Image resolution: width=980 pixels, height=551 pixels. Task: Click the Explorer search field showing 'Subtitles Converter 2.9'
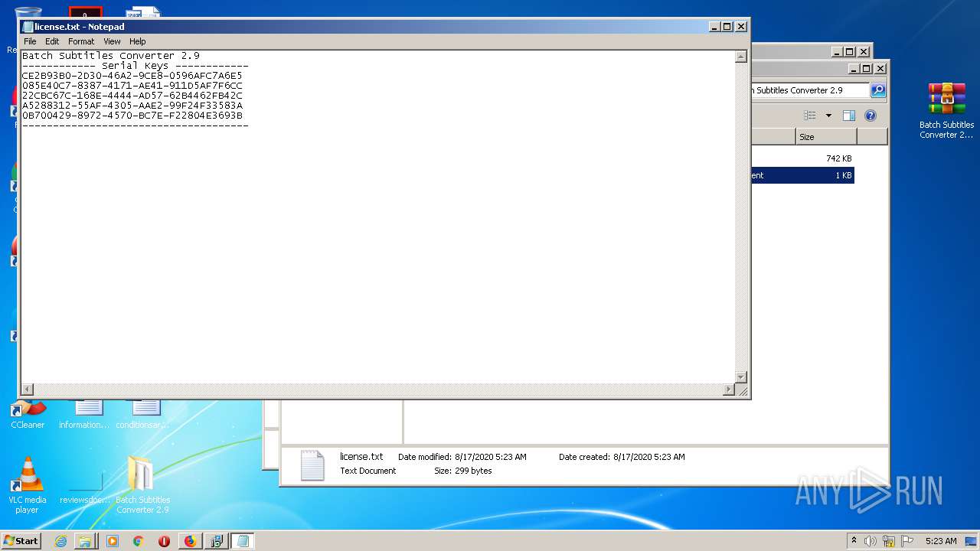811,90
